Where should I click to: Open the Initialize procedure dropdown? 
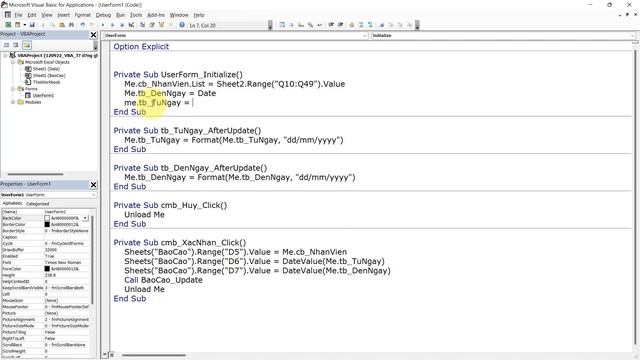[x=633, y=36]
